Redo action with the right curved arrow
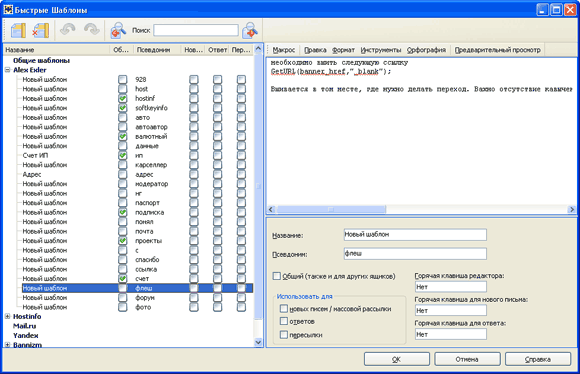 click(x=91, y=30)
